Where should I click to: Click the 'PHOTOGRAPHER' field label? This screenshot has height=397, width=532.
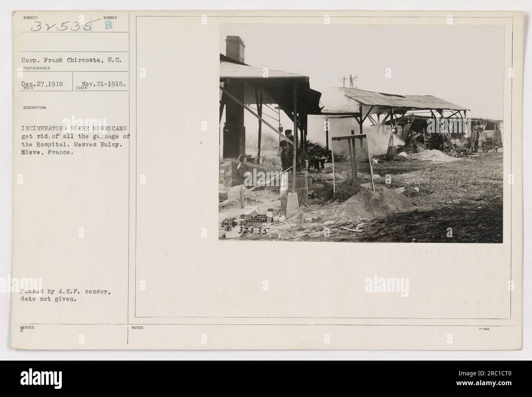(x=36, y=69)
